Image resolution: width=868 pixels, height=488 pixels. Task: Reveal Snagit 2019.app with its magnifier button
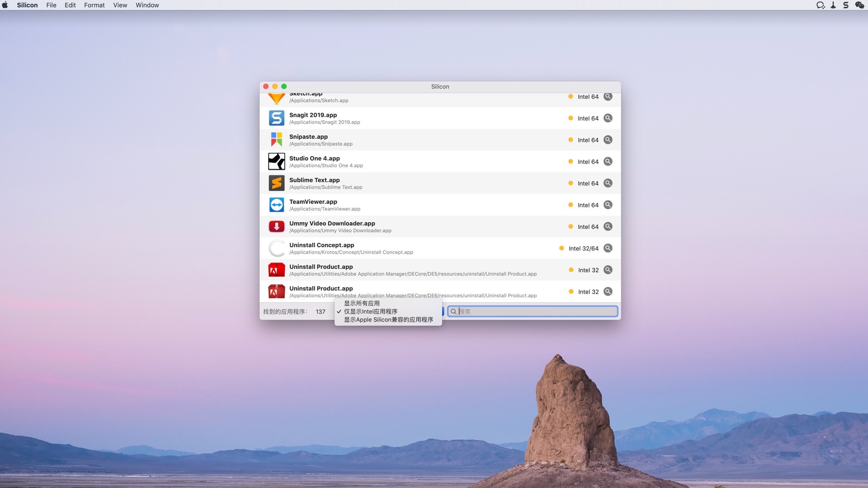(x=608, y=118)
